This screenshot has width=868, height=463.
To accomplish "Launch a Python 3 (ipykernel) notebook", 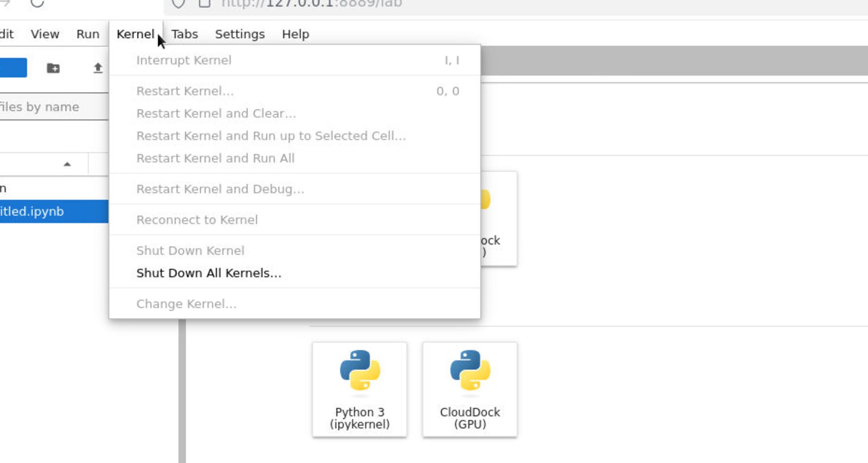I will point(359,388).
